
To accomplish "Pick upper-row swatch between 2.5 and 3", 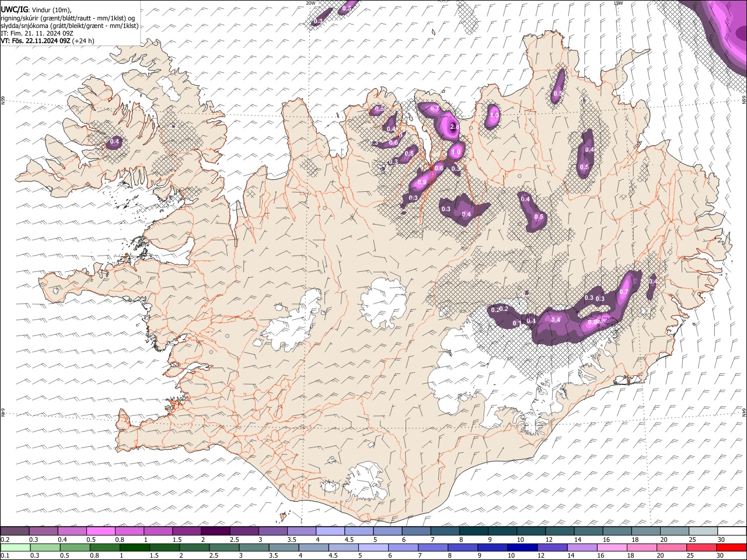I will pos(244,531).
